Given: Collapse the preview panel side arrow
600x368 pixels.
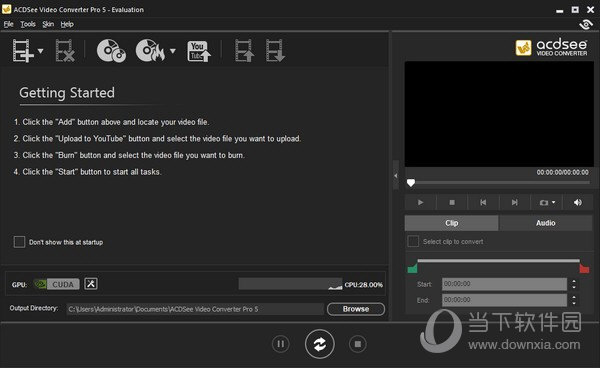Looking at the screenshot, I should click(x=396, y=176).
